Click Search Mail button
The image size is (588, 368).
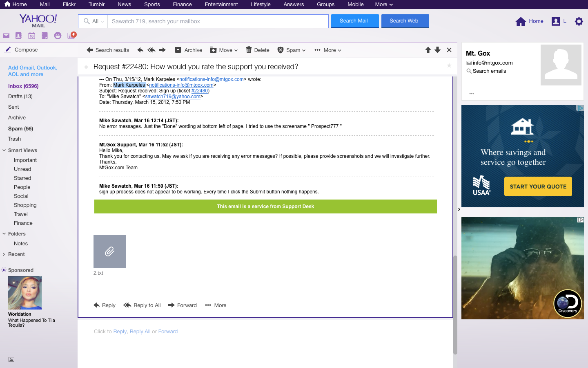pyautogui.click(x=355, y=21)
